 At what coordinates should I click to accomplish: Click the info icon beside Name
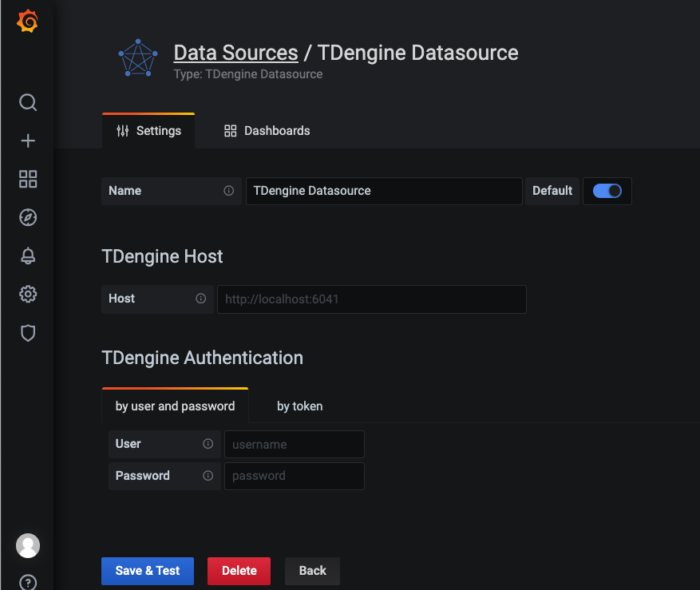228,191
